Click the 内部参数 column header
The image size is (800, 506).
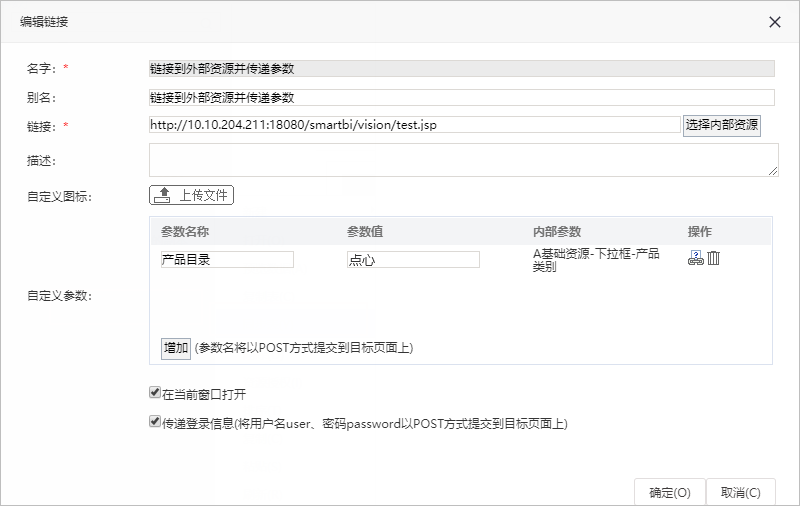[557, 232]
